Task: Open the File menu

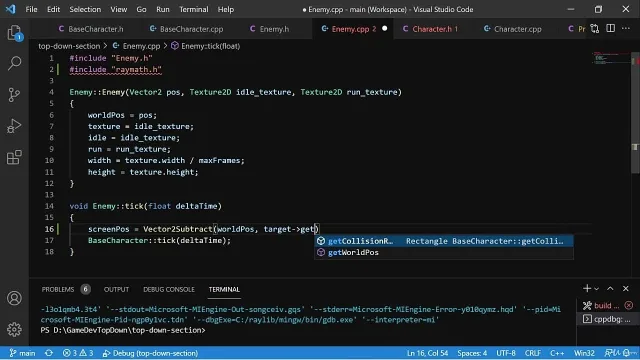Action: pos(31,9)
